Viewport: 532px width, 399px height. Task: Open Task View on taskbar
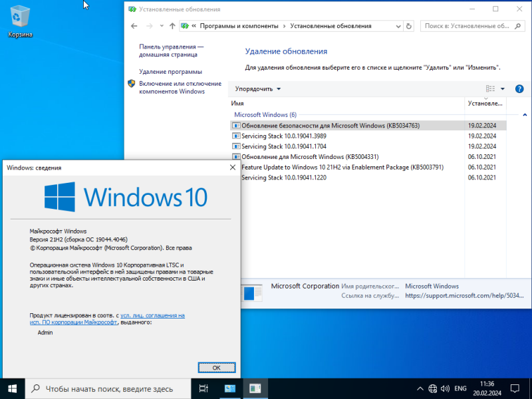click(203, 389)
